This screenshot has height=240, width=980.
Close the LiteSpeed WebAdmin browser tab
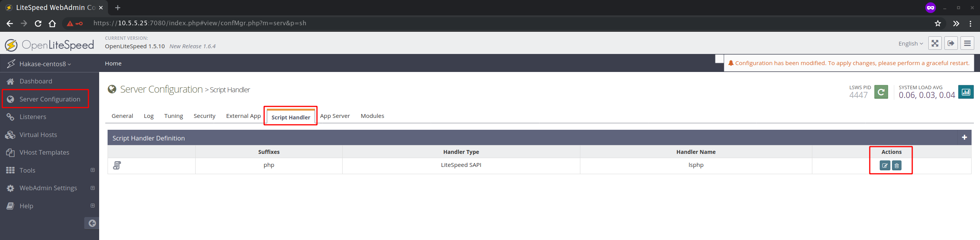coord(101,8)
